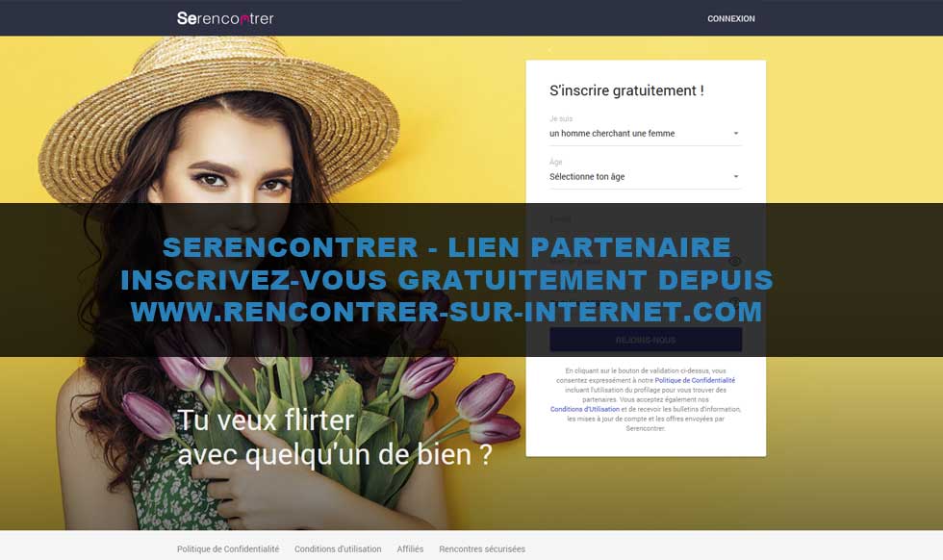Open Rencontres sécurisées footer link
This screenshot has width=943, height=560.
pyautogui.click(x=482, y=549)
